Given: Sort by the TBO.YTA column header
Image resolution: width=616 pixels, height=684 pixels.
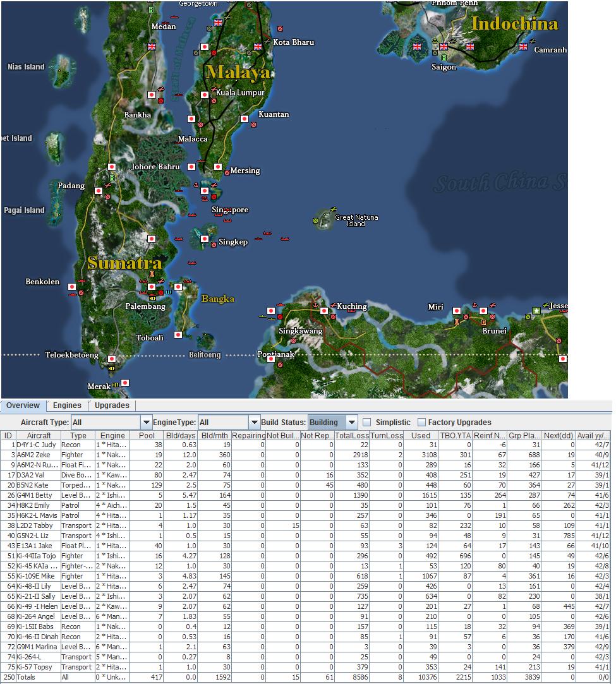Looking at the screenshot, I should coord(455,435).
